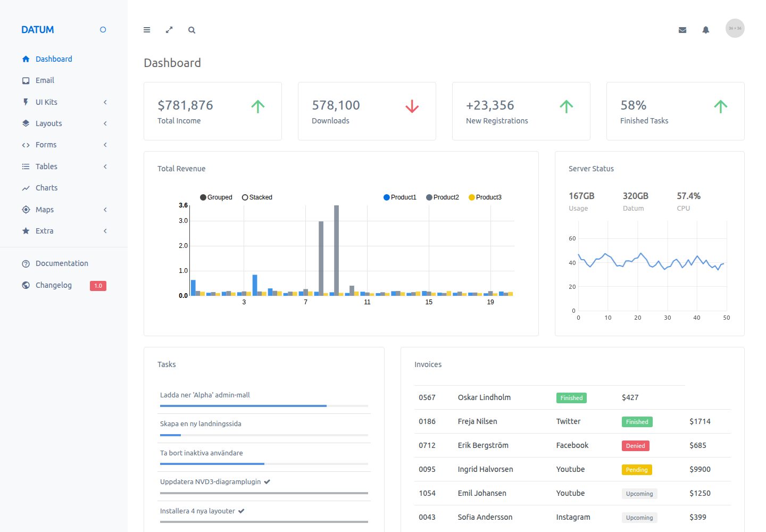The image size is (766, 532).
Task: Open search with the magnifier icon
Action: (x=191, y=30)
